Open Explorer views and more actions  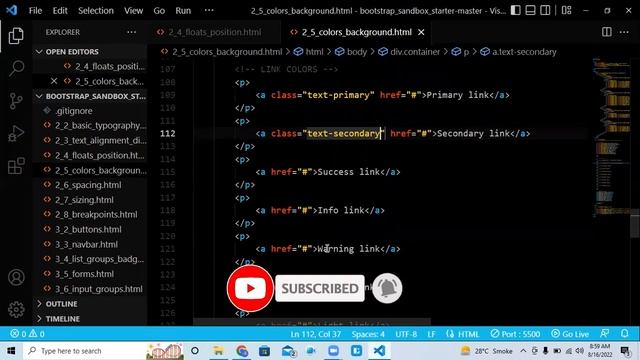tap(131, 32)
